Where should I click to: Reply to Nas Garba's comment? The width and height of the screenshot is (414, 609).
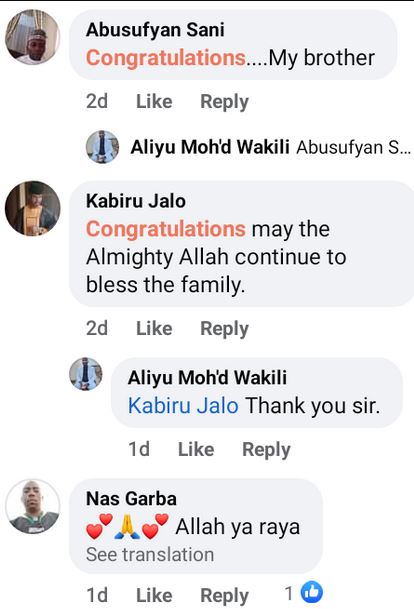tap(224, 595)
